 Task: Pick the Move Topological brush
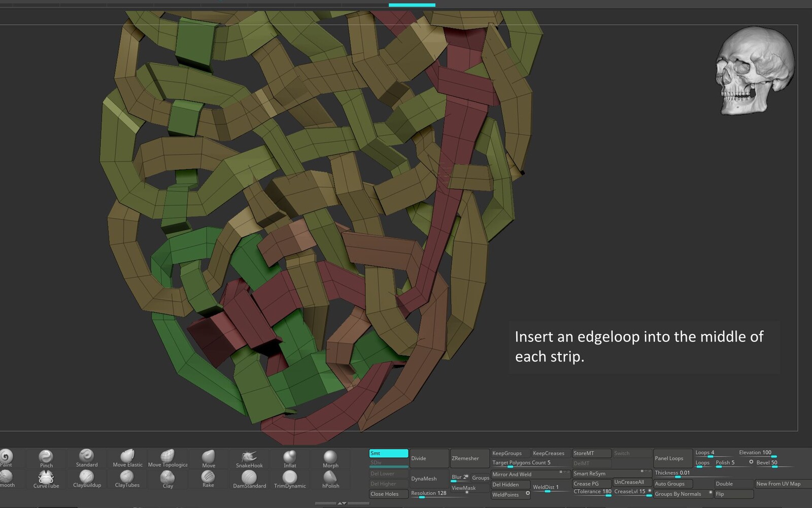click(x=167, y=458)
